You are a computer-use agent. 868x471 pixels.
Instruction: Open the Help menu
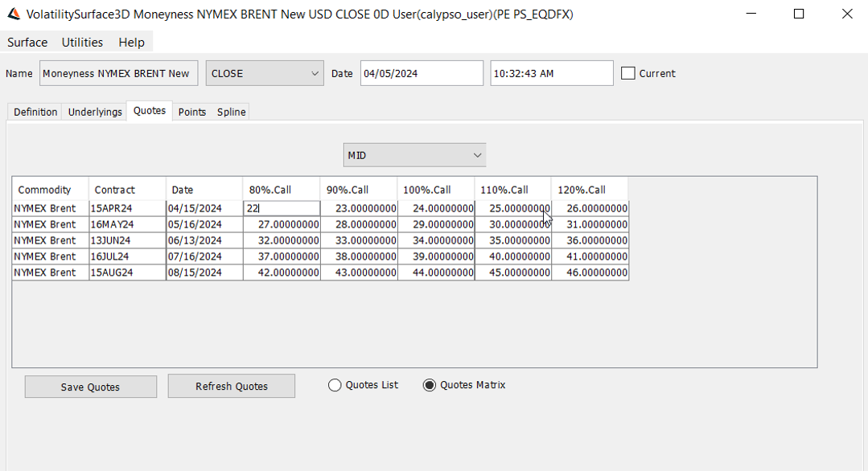pos(131,42)
